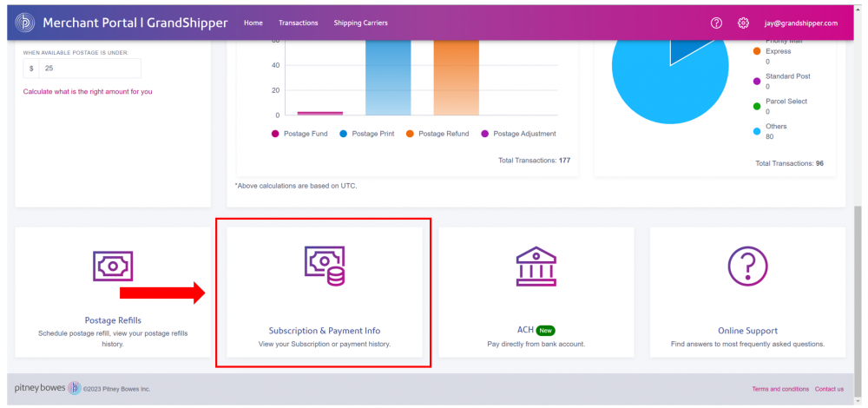Viewport: 868px width, 408px height.
Task: Click the blue Postage Print bar
Action: (388, 77)
